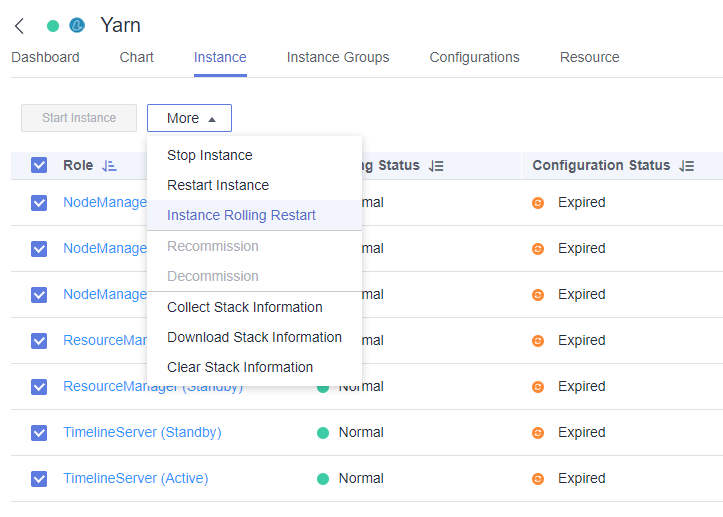Click Expired icon in TimelineServer (Standby) row

538,433
